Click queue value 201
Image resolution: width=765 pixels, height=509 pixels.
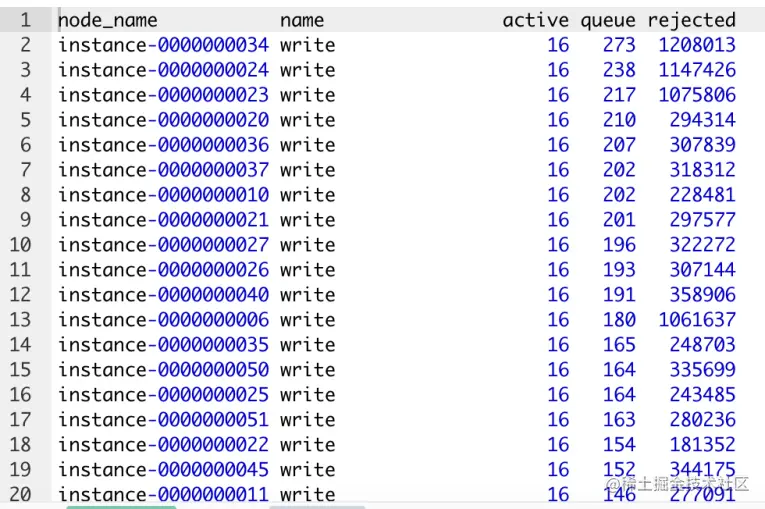click(x=619, y=220)
